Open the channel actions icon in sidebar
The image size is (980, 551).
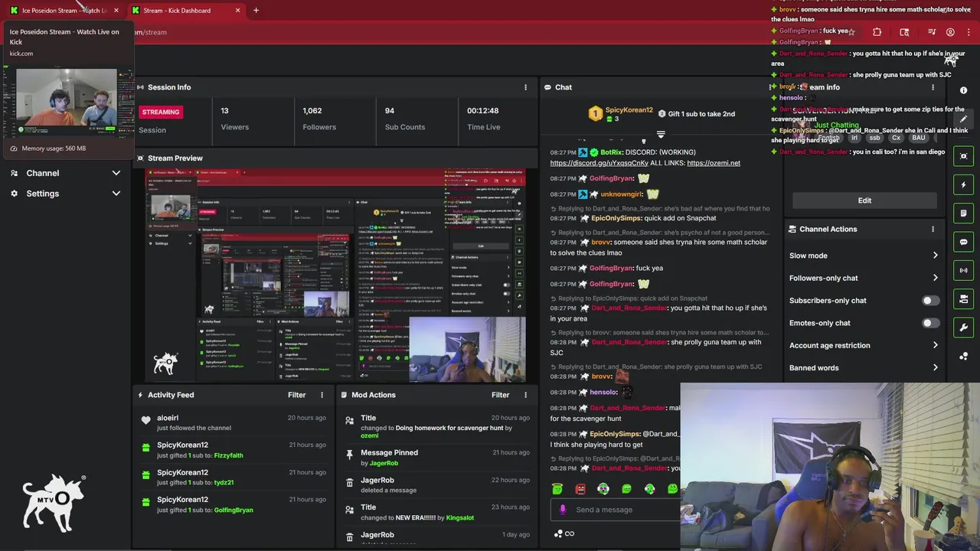click(x=963, y=299)
